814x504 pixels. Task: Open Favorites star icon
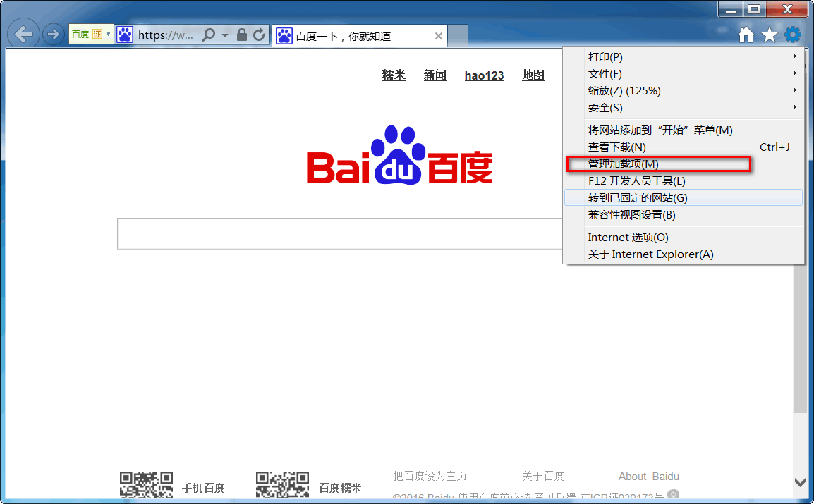pos(770,35)
